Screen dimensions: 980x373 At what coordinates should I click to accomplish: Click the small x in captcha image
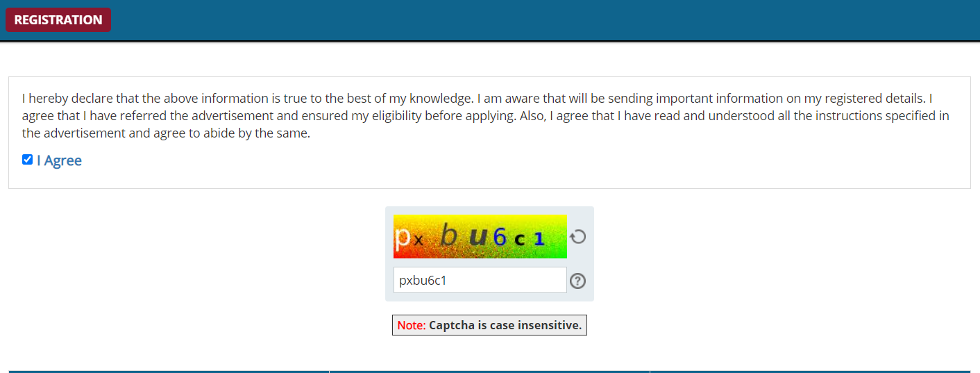click(x=418, y=241)
